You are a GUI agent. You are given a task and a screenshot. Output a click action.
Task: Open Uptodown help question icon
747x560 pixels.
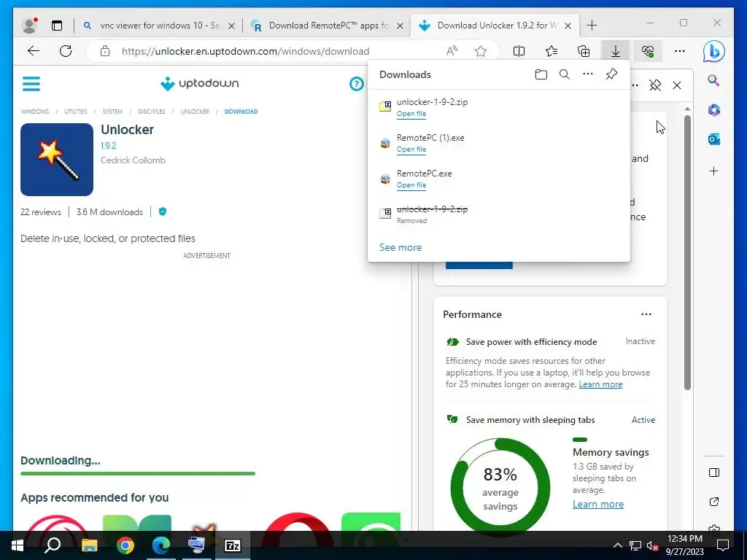pos(356,84)
